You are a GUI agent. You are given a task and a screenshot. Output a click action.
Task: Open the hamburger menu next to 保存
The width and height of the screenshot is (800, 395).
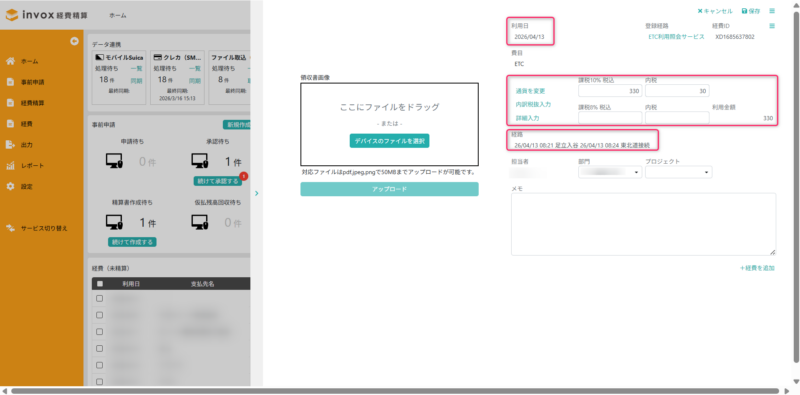click(x=772, y=11)
